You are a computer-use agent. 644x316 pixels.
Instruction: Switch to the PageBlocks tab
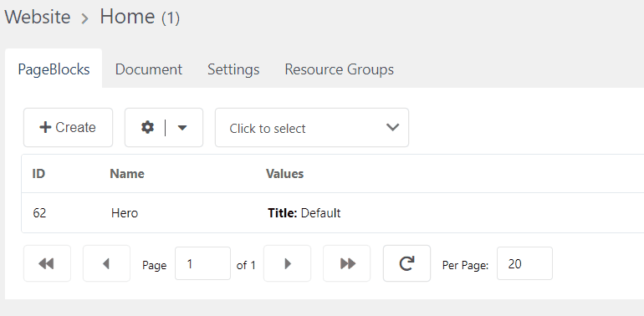pos(54,69)
